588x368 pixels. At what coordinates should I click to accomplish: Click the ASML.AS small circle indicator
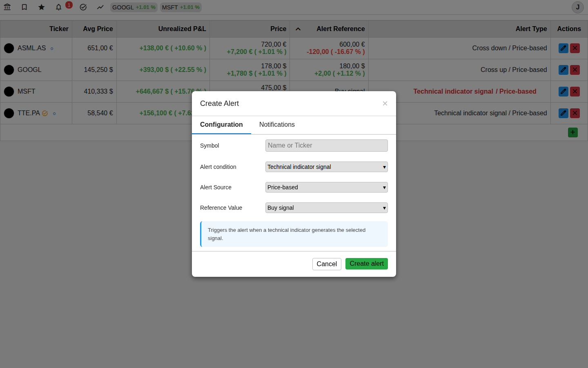coord(52,49)
